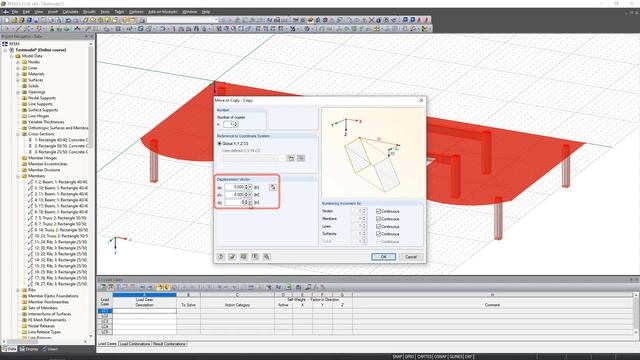The image size is (640, 360).
Task: Click the edit icon in dialog footer
Action: (x=232, y=257)
